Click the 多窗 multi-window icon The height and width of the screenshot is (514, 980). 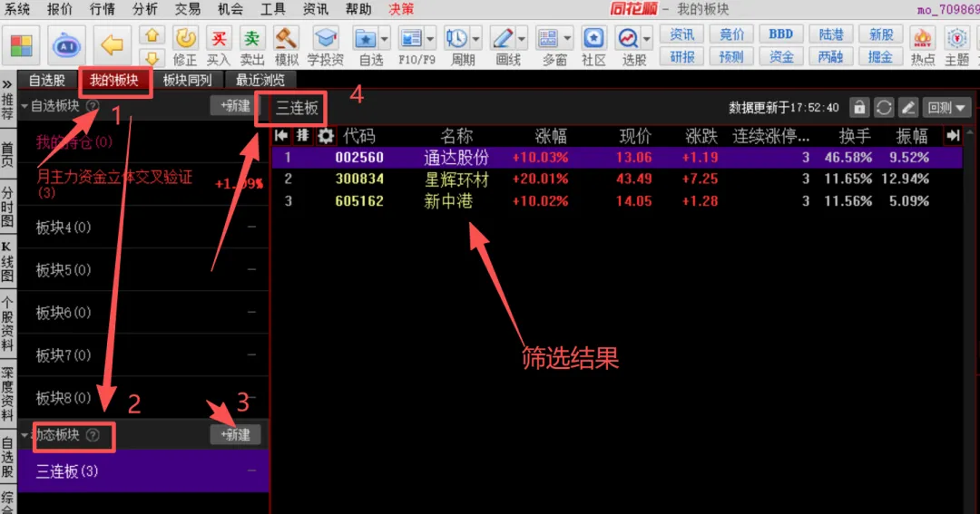pyautogui.click(x=548, y=39)
